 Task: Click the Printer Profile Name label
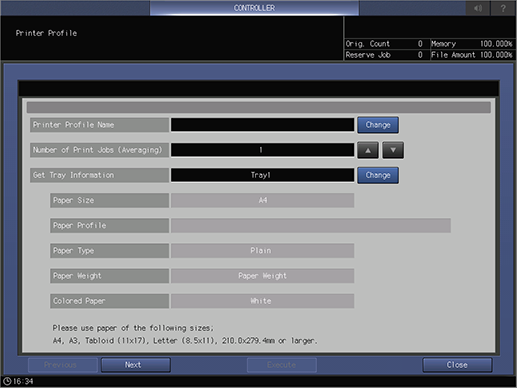pyautogui.click(x=99, y=125)
